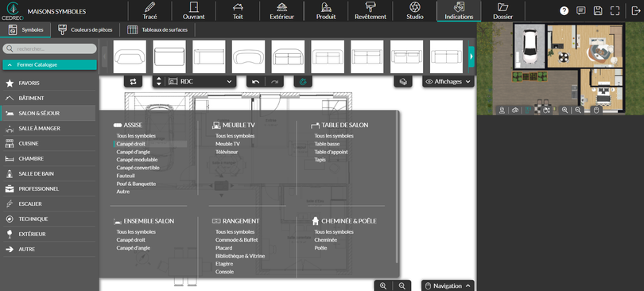The width and height of the screenshot is (644, 291).
Task: Switch to Couleurs de pièces tab
Action: point(85,29)
